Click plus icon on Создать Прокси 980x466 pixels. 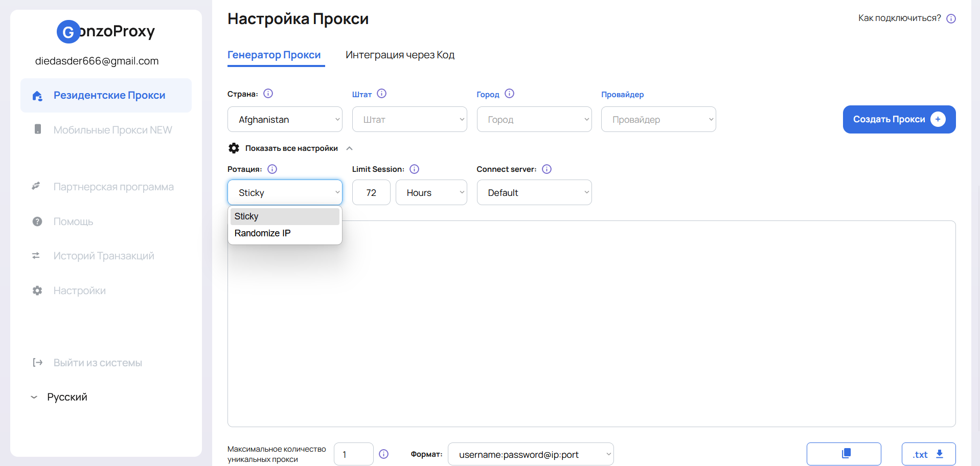point(938,119)
